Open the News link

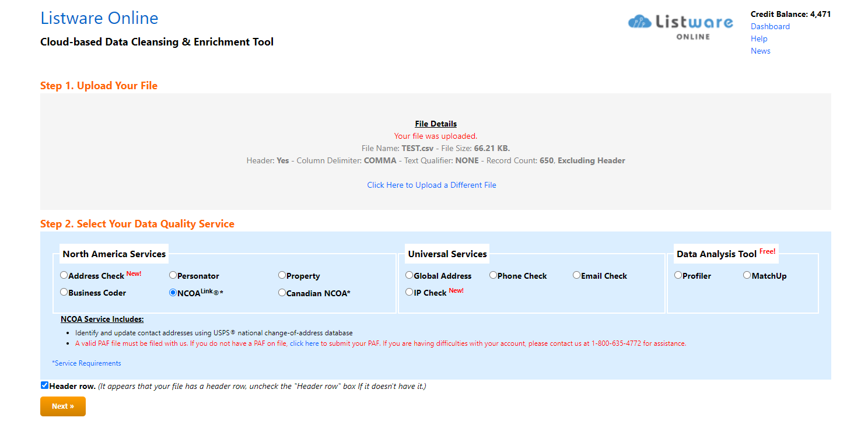[x=761, y=51]
